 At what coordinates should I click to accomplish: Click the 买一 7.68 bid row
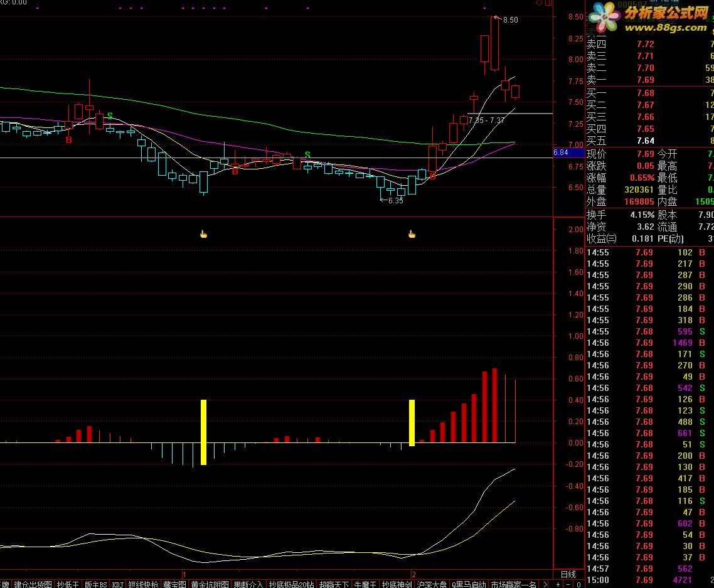[x=650, y=93]
